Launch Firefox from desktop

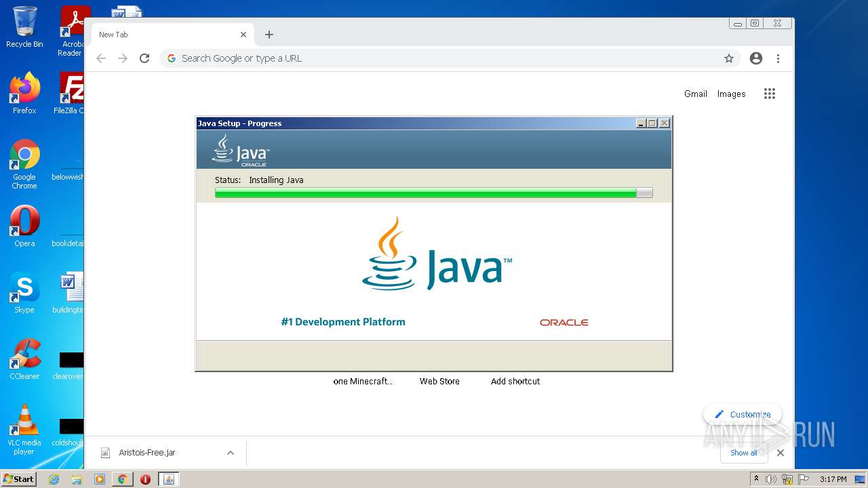24,93
